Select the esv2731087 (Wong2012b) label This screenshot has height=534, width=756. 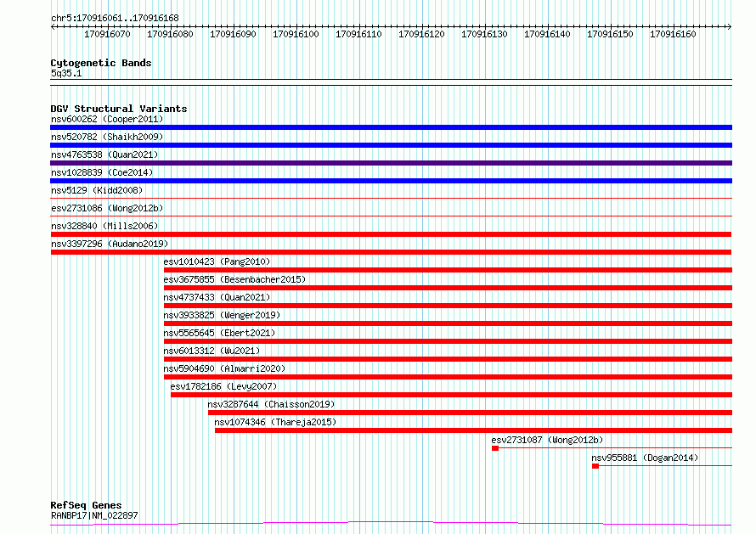pyautogui.click(x=547, y=440)
